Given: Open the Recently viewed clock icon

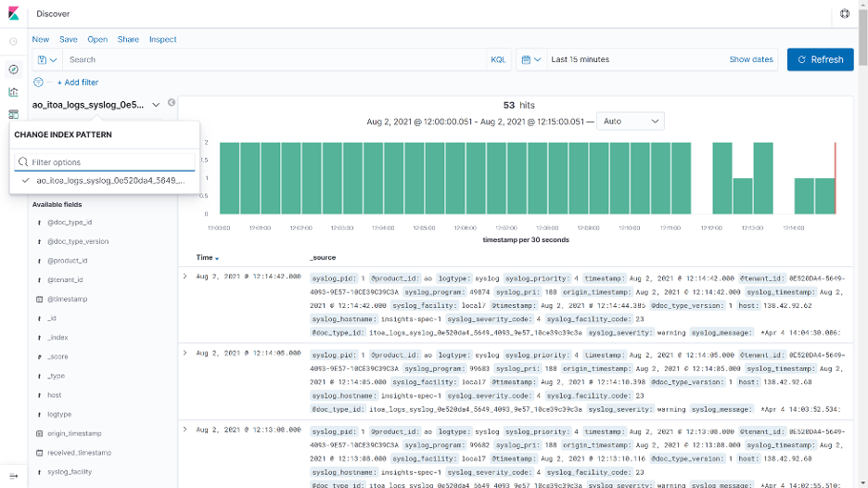Looking at the screenshot, I should 13,42.
